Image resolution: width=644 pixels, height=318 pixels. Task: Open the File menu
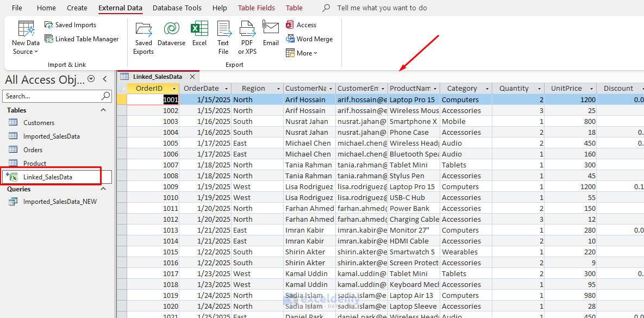pos(17,8)
